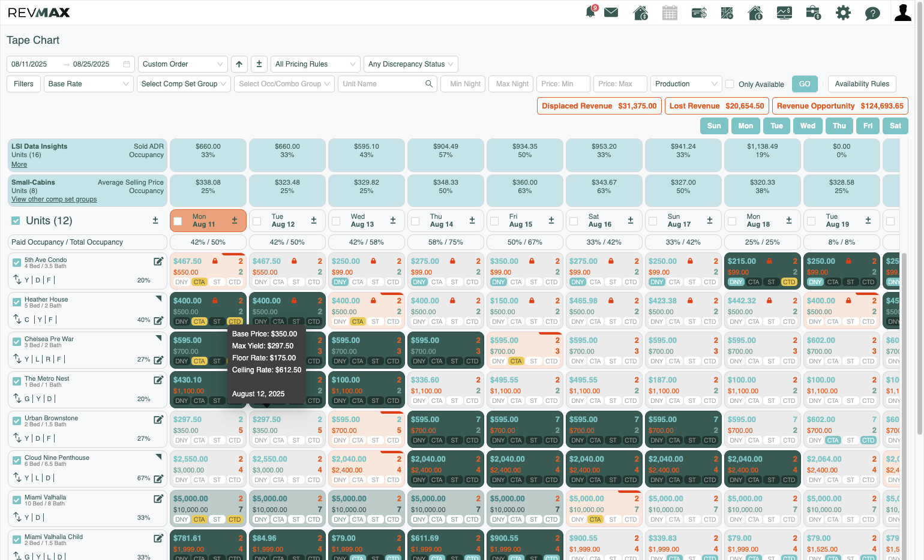Click the up-arrow sort direction button
This screenshot has height=560, width=924.
pyautogui.click(x=239, y=64)
